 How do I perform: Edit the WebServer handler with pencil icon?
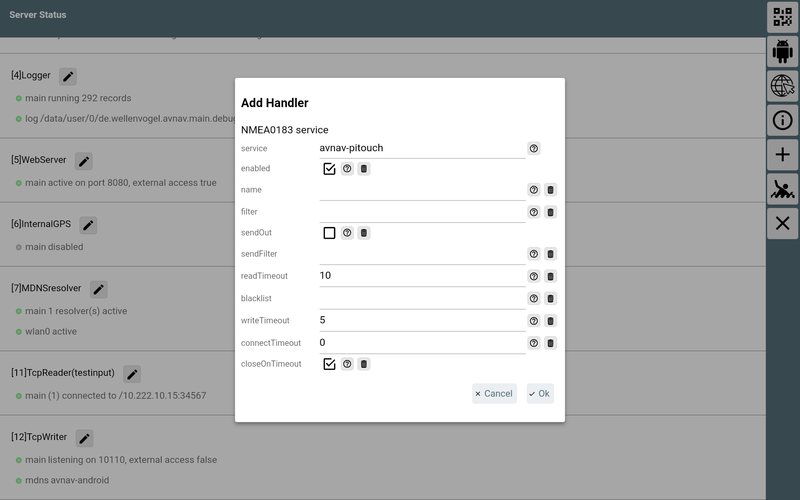(84, 161)
